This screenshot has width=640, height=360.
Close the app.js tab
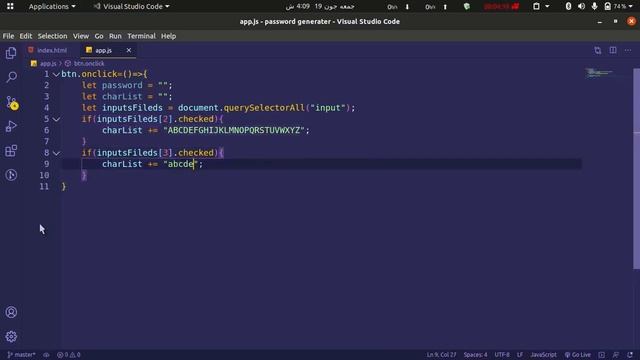[x=129, y=50]
